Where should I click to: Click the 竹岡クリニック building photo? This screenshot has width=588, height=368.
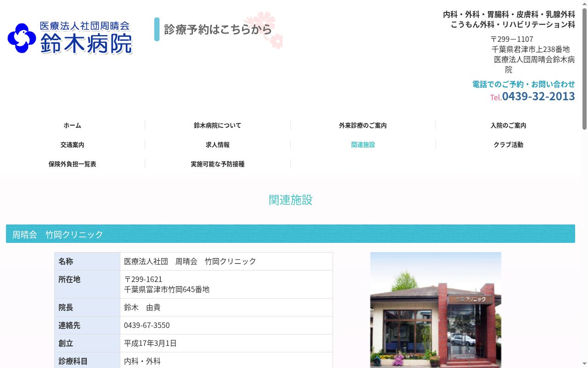(435, 310)
